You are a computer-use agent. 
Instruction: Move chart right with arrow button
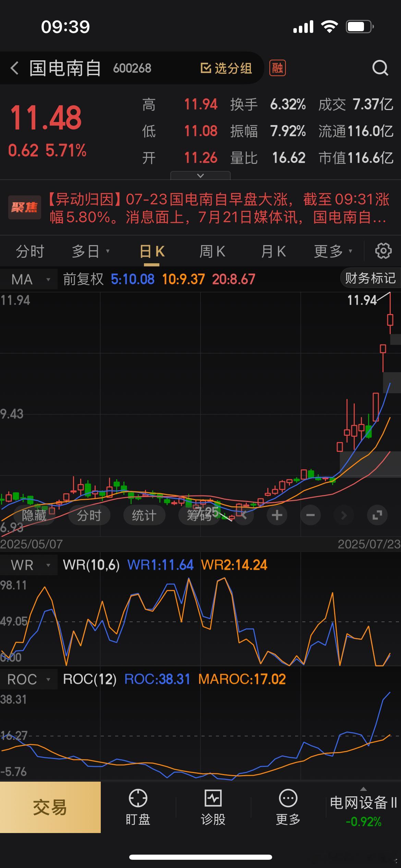(344, 515)
